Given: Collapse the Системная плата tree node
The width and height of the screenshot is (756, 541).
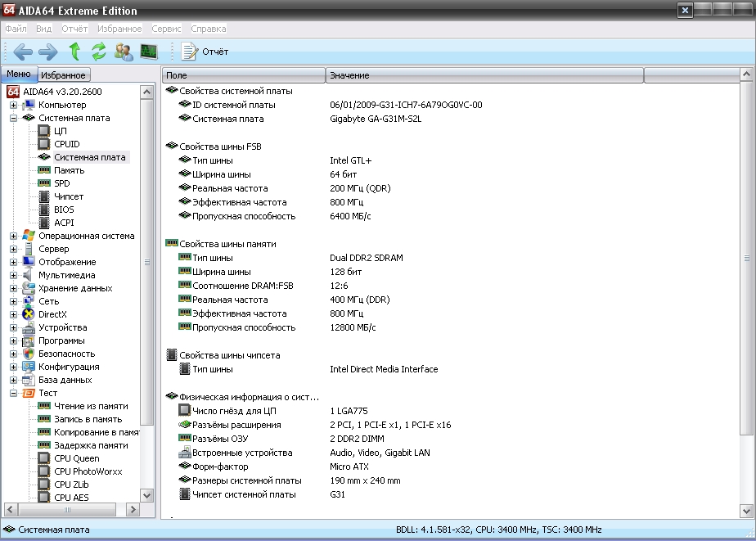Looking at the screenshot, I should (x=13, y=118).
